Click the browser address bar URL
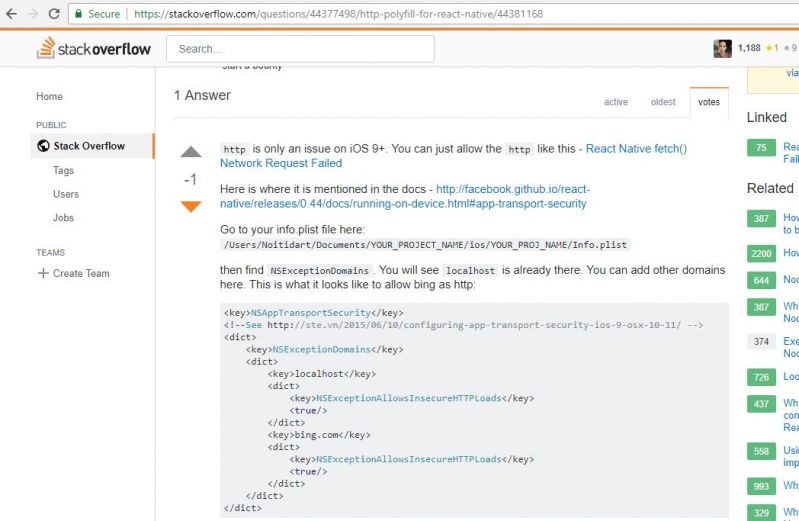 tap(340, 14)
